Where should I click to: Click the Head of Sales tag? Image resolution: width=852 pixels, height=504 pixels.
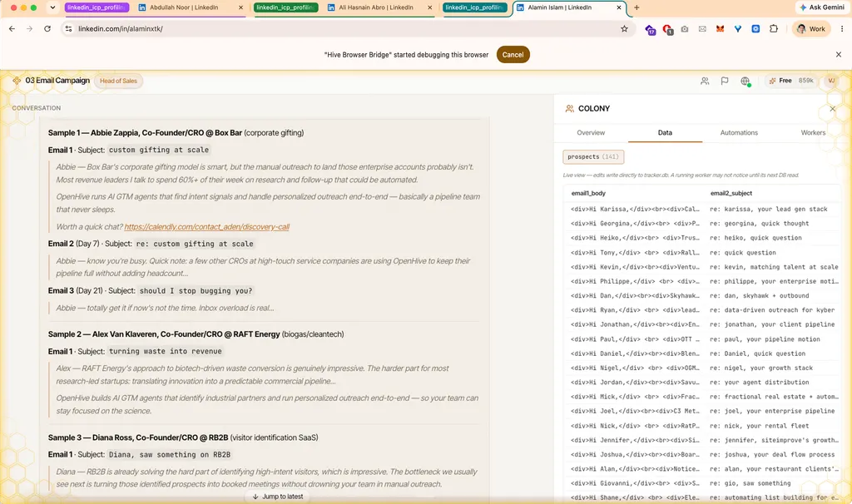pyautogui.click(x=118, y=81)
